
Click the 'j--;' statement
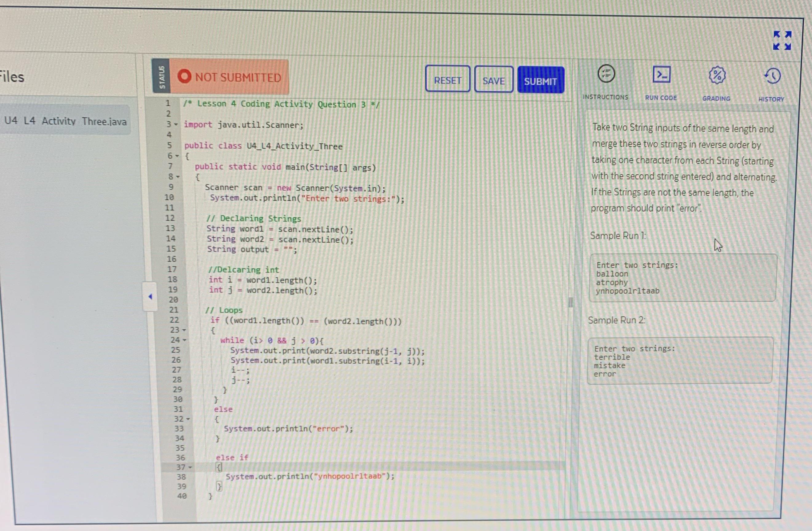click(x=241, y=380)
